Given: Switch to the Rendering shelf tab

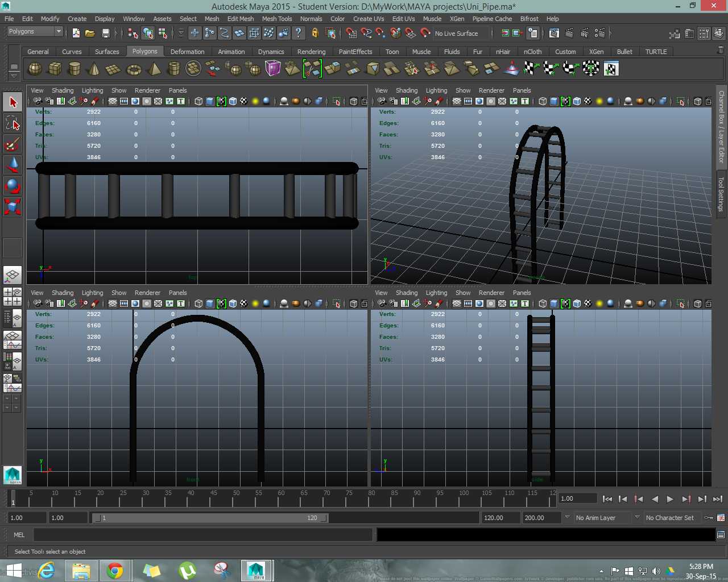Looking at the screenshot, I should click(x=311, y=52).
